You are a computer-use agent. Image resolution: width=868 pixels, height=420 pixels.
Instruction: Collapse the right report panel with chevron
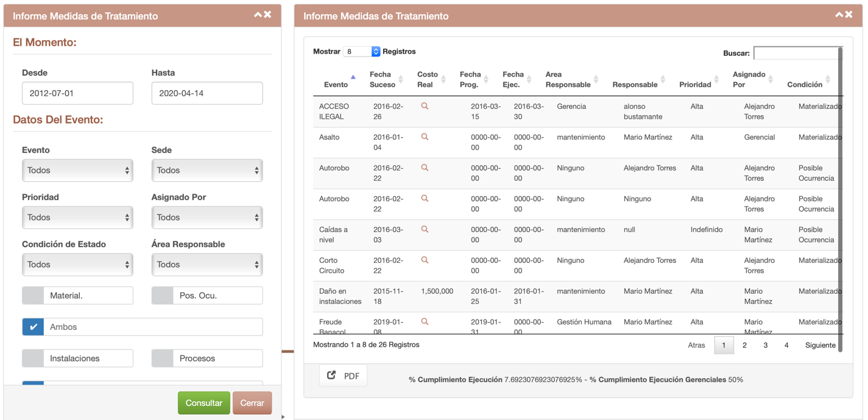(839, 15)
